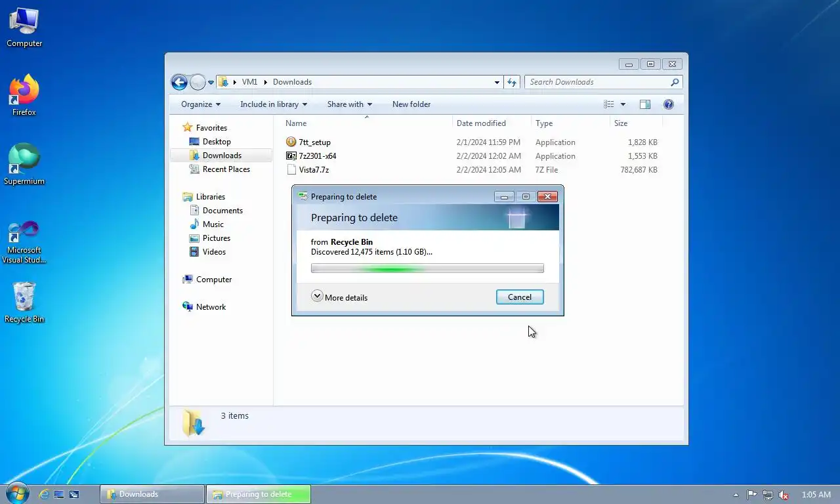Switch to Downloads taskbar button

(x=152, y=494)
